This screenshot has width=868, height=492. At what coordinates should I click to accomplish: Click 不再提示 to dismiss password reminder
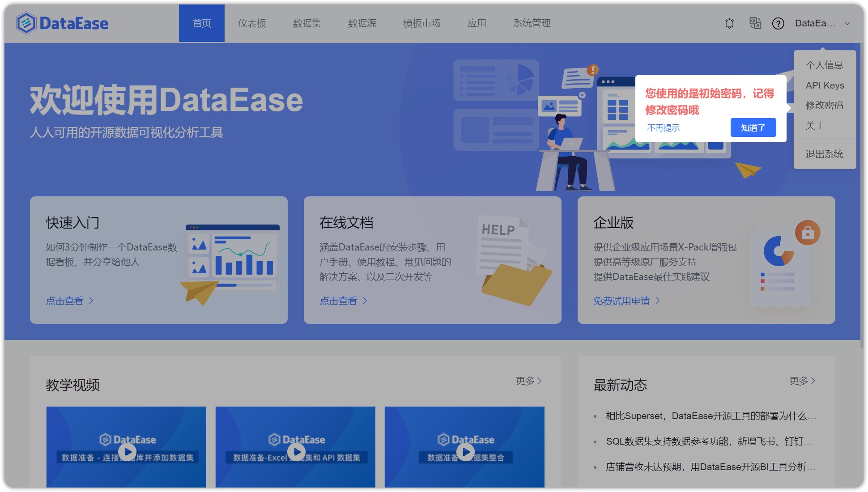pos(663,127)
